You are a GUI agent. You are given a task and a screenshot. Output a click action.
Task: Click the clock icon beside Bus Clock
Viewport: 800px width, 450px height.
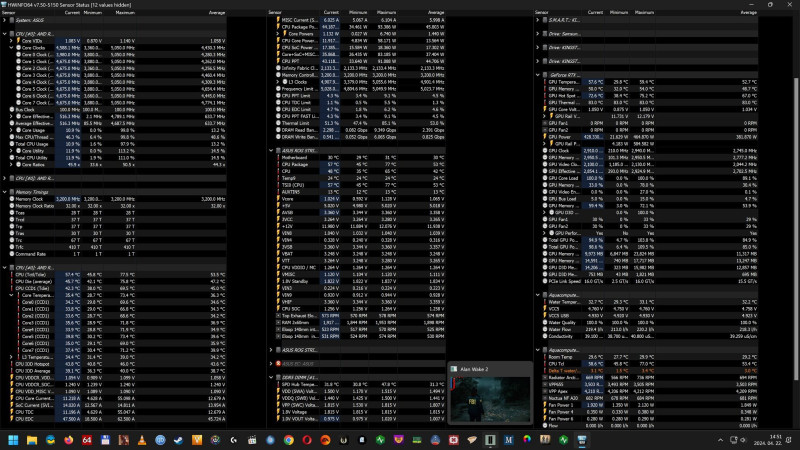click(12, 109)
